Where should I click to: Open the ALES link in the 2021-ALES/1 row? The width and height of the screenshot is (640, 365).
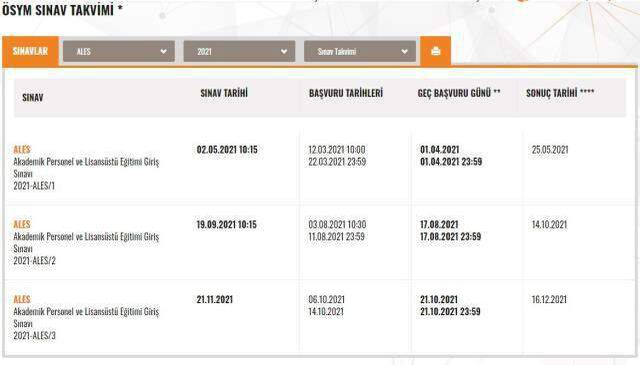click(22, 149)
